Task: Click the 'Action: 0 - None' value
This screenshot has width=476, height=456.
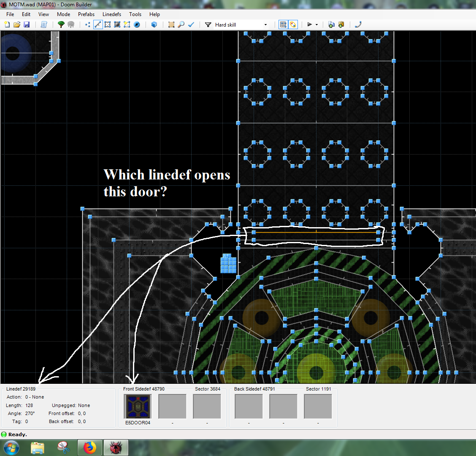Action: coord(35,397)
